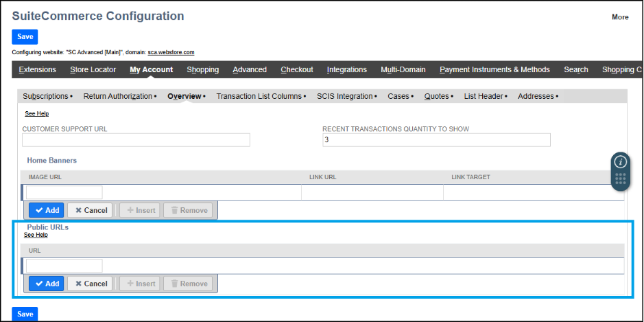Click Add button in Public URLs
This screenshot has height=322, width=644.
[47, 284]
